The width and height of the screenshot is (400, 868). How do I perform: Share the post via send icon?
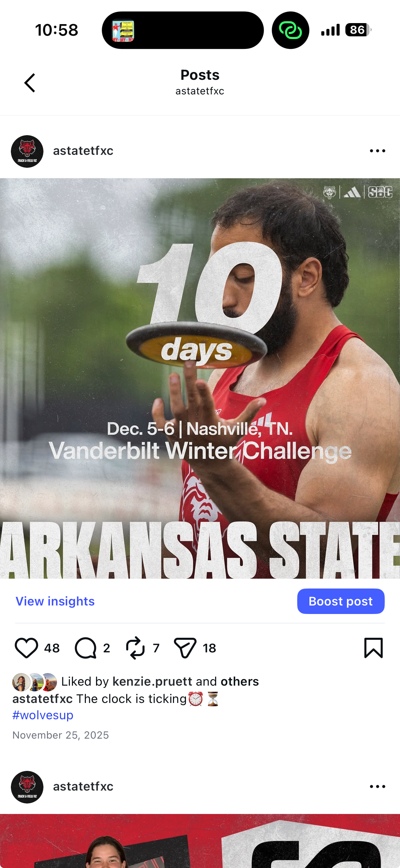(x=185, y=648)
